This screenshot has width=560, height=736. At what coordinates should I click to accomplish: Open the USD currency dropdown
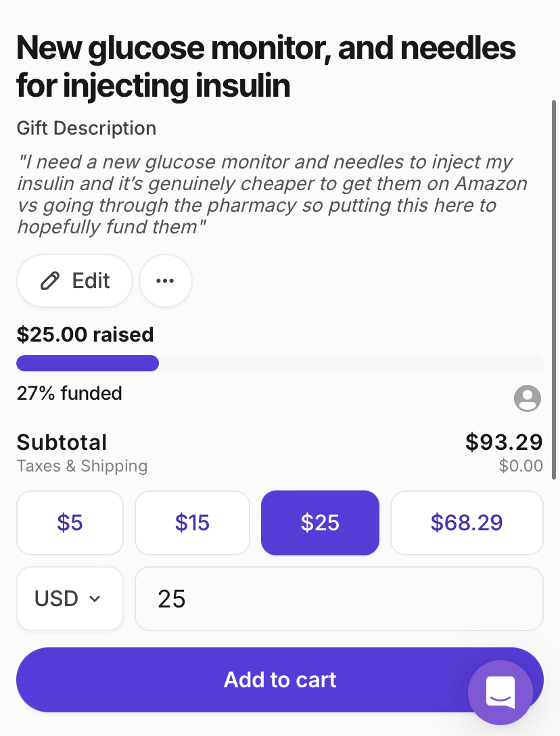click(x=70, y=599)
